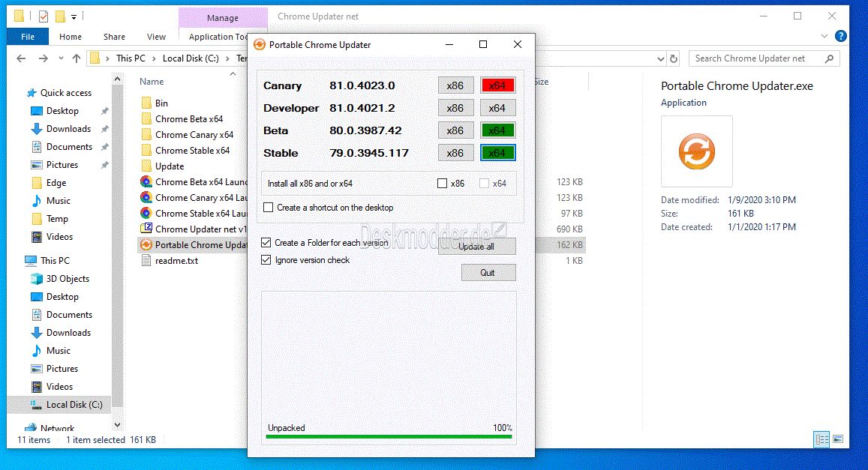Switch to the Share ribbon tab
Image resolution: width=868 pixels, height=470 pixels.
coord(114,37)
